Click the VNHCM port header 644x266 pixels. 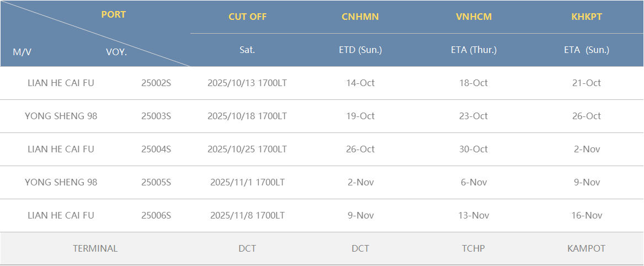pyautogui.click(x=473, y=17)
